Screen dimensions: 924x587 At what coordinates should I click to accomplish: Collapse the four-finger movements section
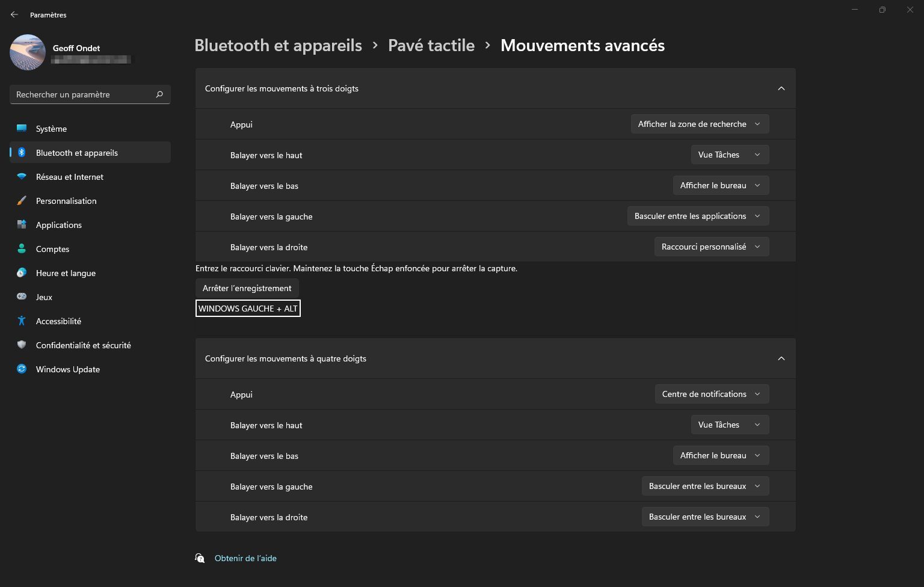[x=781, y=358]
